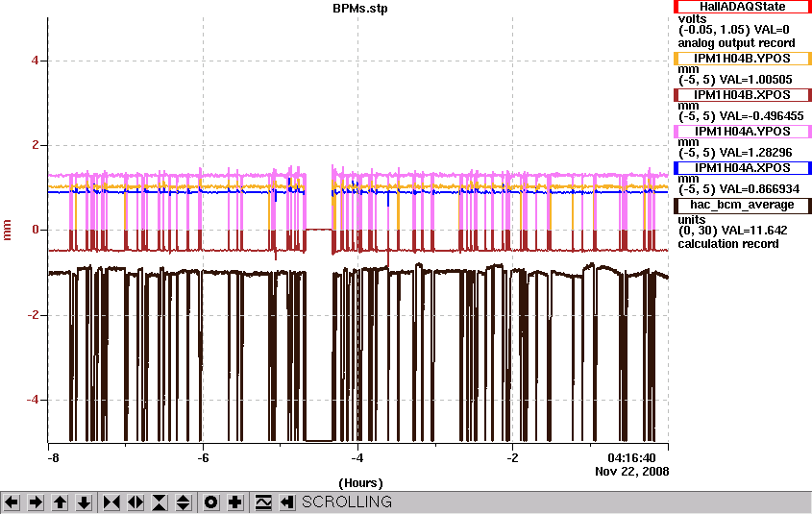
Task: Select the IPM1H04B.YPOS curve legend
Action: (x=743, y=59)
